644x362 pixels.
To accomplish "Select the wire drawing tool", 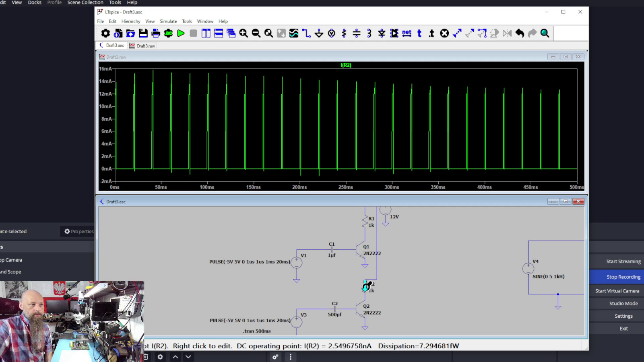I will tap(306, 33).
